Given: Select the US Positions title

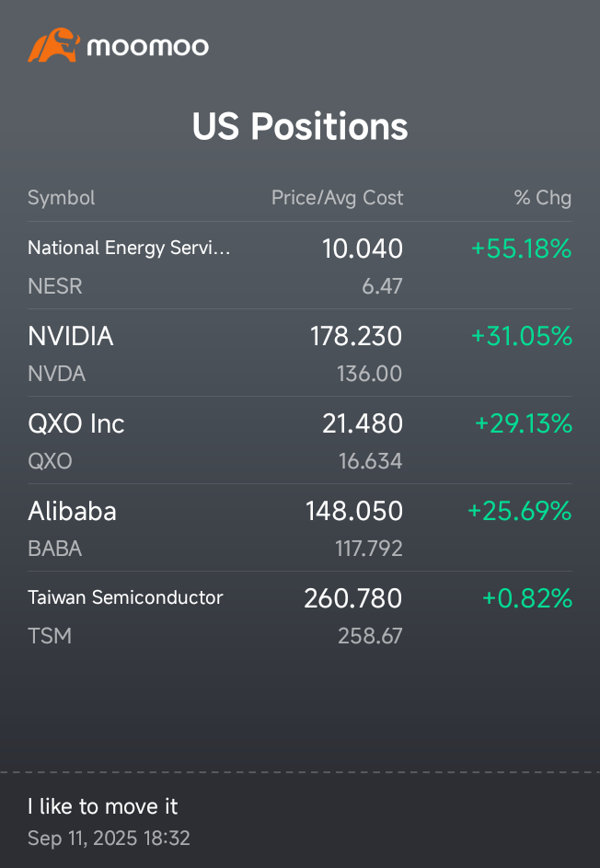Looking at the screenshot, I should (x=300, y=126).
